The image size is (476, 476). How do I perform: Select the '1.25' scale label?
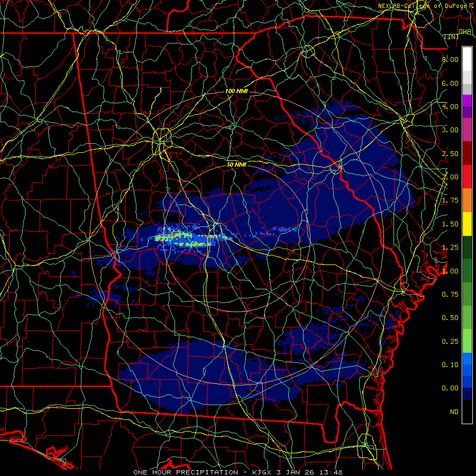pos(450,248)
